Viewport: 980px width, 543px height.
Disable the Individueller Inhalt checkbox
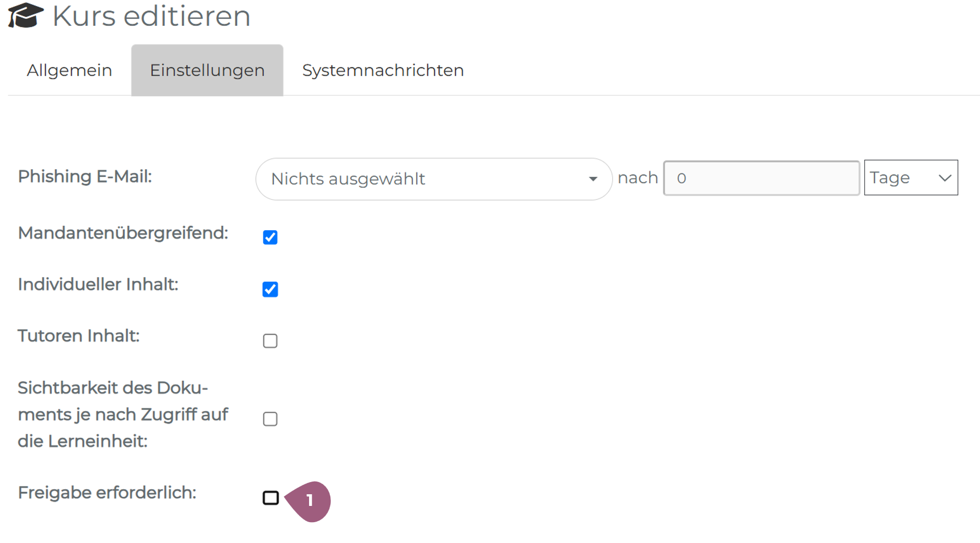click(x=270, y=289)
